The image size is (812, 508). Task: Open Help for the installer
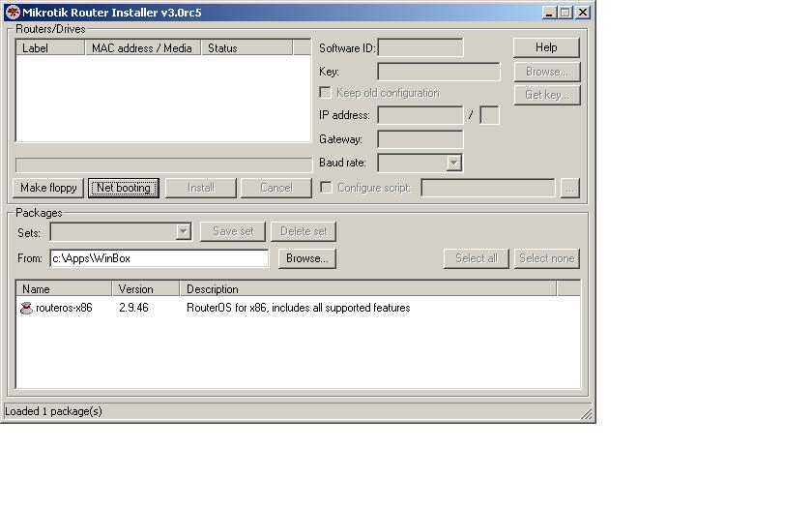pyautogui.click(x=546, y=47)
